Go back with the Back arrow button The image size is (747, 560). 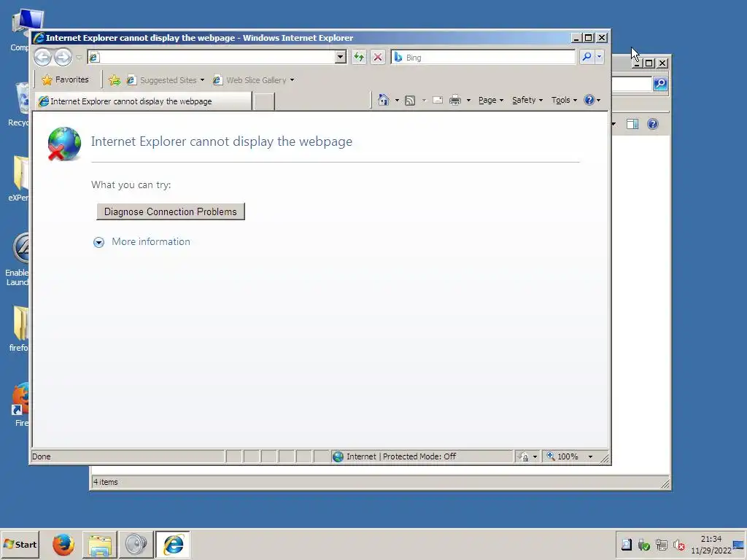coord(42,58)
